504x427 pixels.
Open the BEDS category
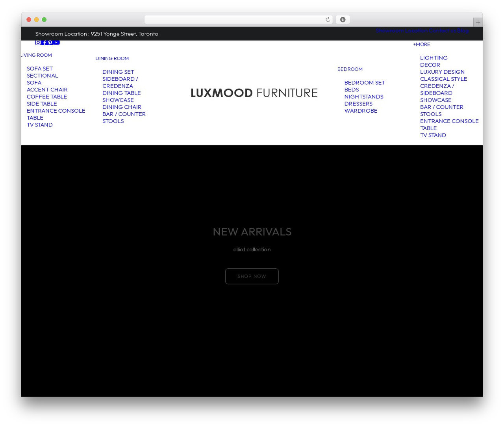[x=352, y=90]
